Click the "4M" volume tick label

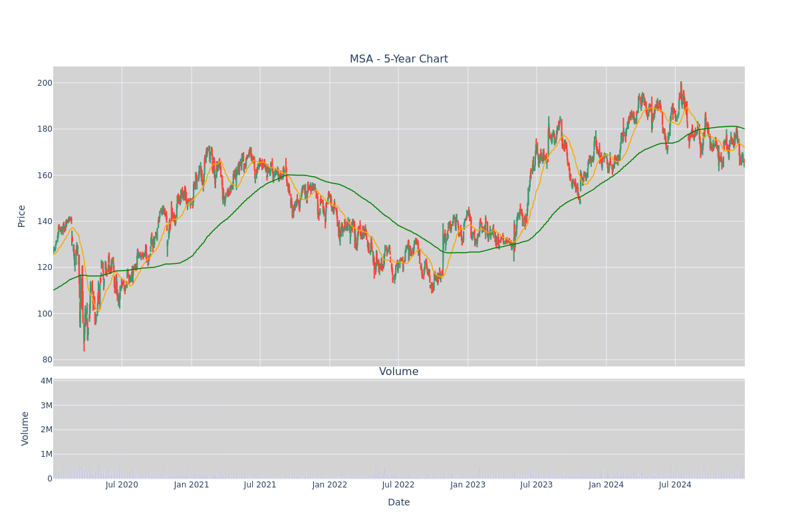point(47,381)
